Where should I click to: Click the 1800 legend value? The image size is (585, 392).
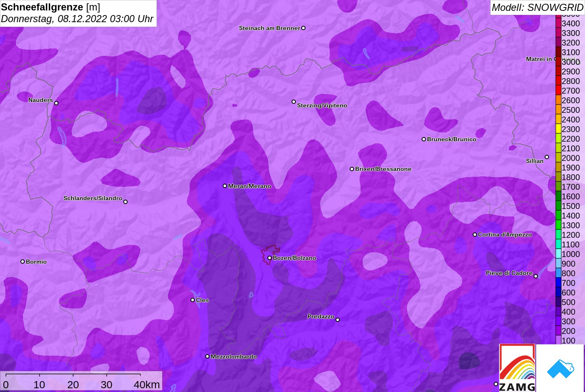coord(571,177)
